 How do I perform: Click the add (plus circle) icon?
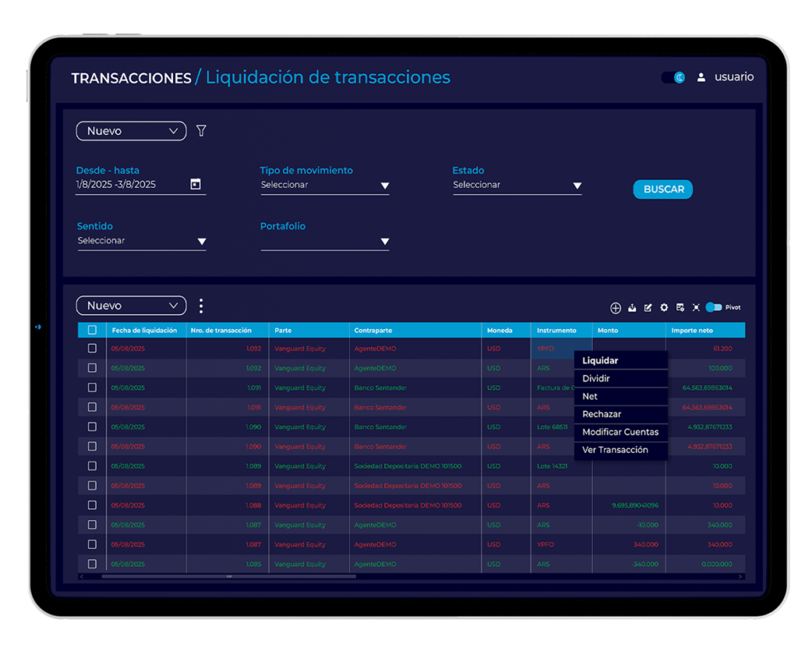[615, 309]
